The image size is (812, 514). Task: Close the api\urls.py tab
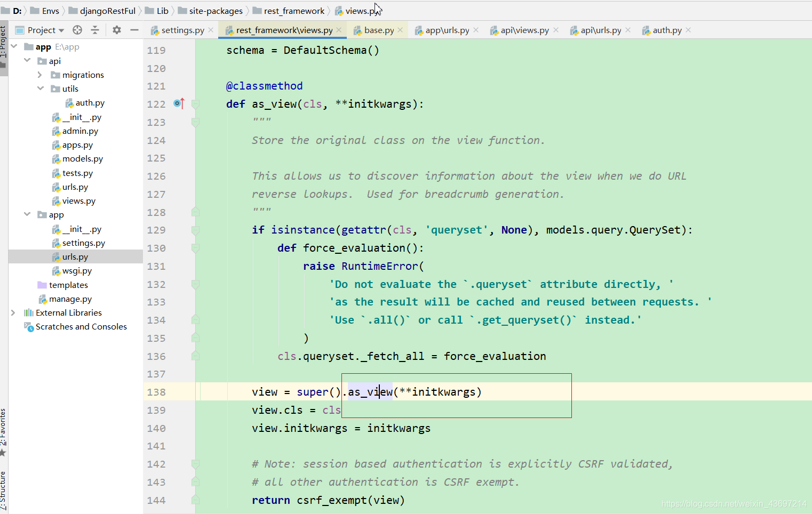point(628,30)
